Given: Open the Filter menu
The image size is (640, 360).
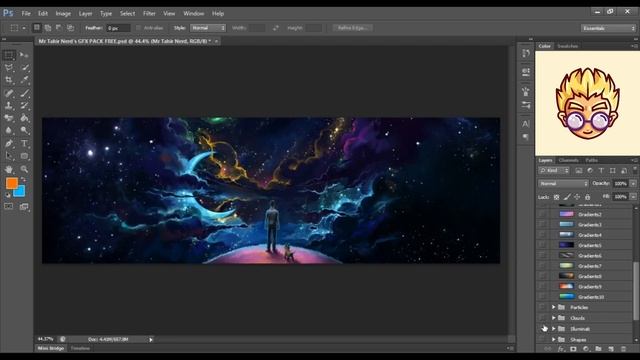Looking at the screenshot, I should 149,13.
